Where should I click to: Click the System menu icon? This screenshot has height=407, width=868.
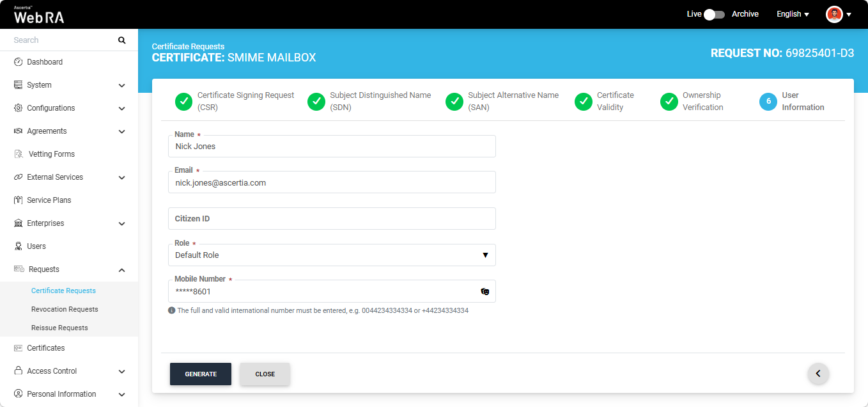(x=19, y=85)
